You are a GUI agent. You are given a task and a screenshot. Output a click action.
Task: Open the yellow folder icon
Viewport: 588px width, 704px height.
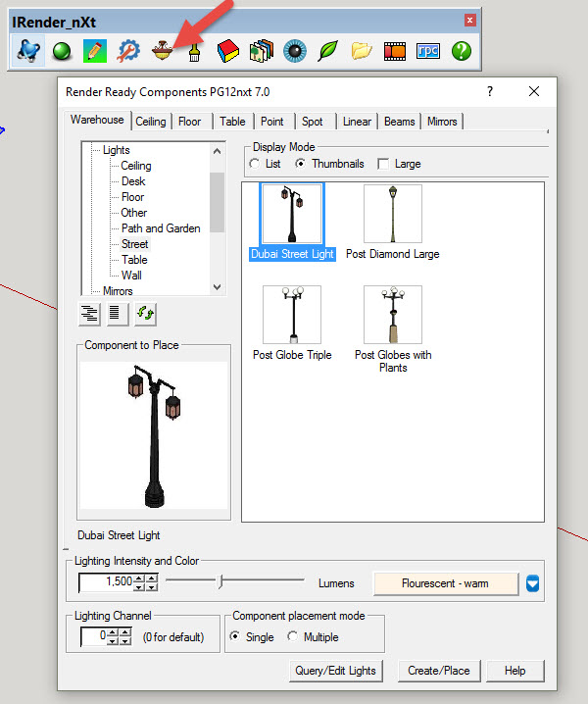[362, 51]
